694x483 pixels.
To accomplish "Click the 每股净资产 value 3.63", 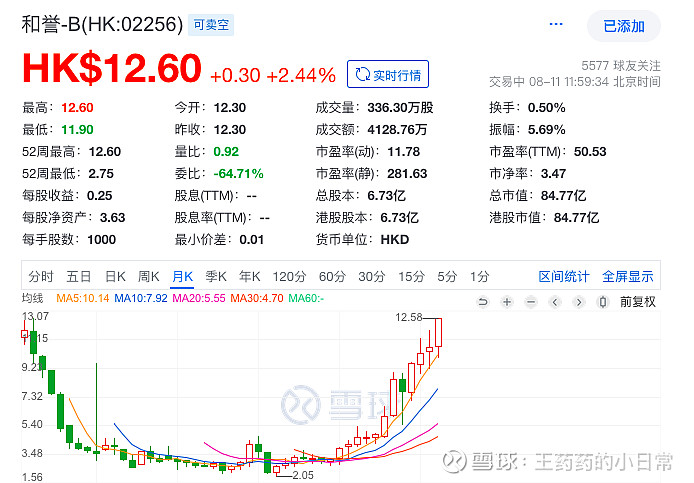I will [x=112, y=218].
